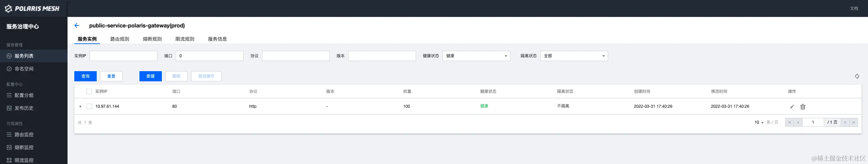Click the page number input field
Screen dimensions: 868x164
tap(813, 122)
